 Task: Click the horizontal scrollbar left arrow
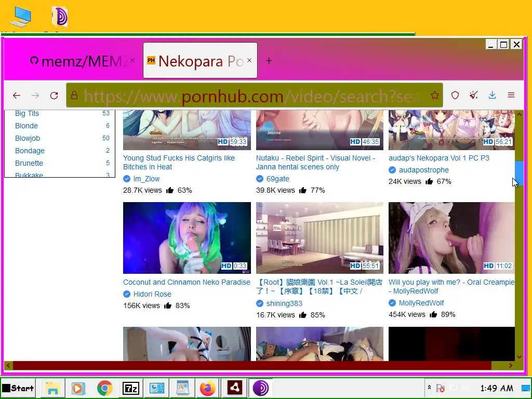(8, 365)
